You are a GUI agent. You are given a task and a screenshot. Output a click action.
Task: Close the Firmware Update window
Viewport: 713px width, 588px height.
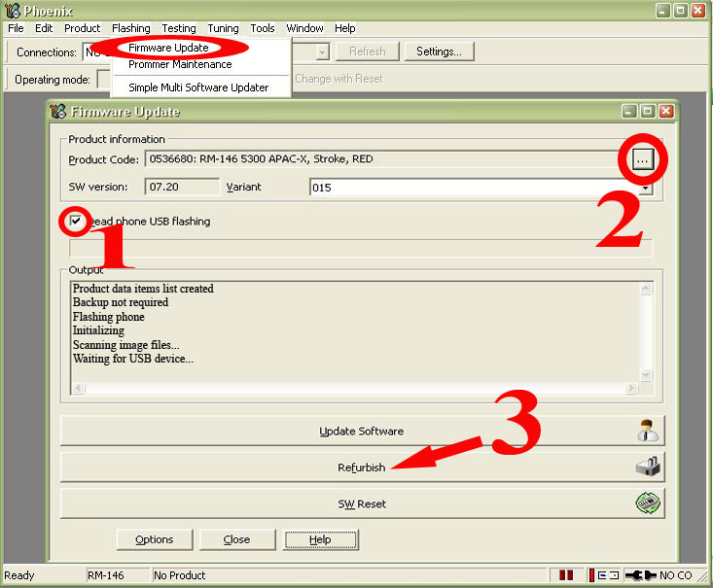click(666, 112)
